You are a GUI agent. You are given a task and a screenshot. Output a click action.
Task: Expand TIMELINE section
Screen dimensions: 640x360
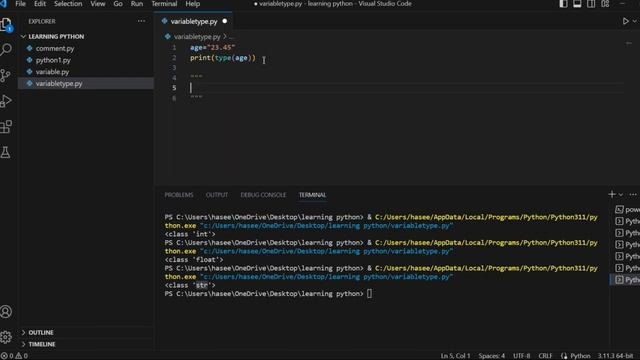coord(42,344)
